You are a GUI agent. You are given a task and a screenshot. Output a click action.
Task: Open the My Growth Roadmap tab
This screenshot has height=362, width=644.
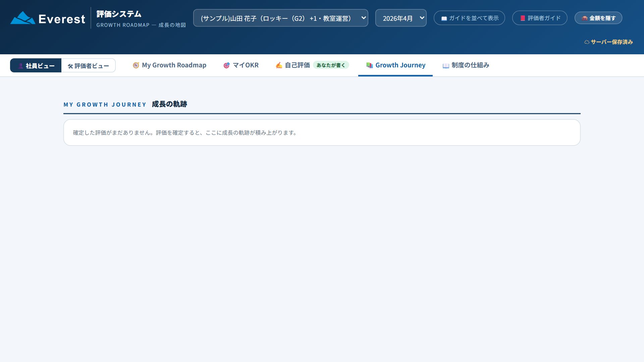(169, 65)
